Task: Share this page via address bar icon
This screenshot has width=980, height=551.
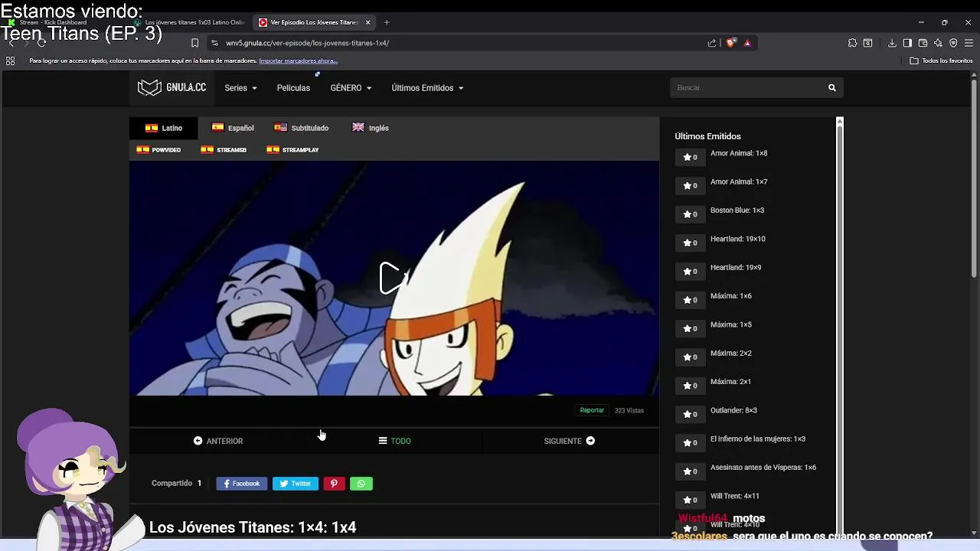Action: [x=712, y=43]
